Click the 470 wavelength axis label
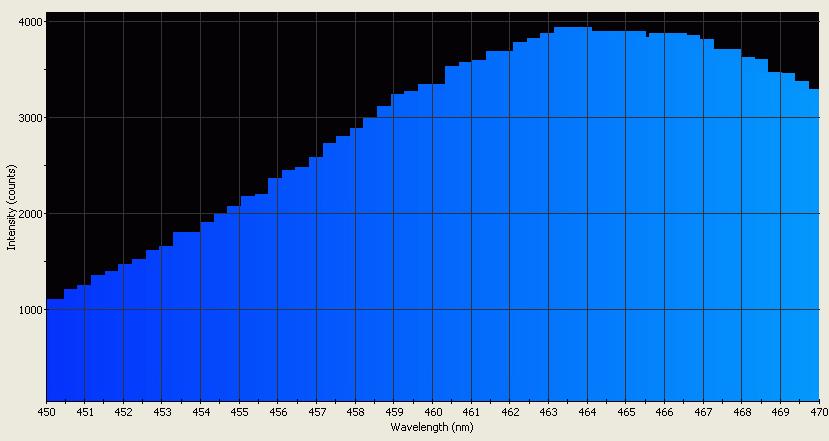829x441 pixels. 818,412
